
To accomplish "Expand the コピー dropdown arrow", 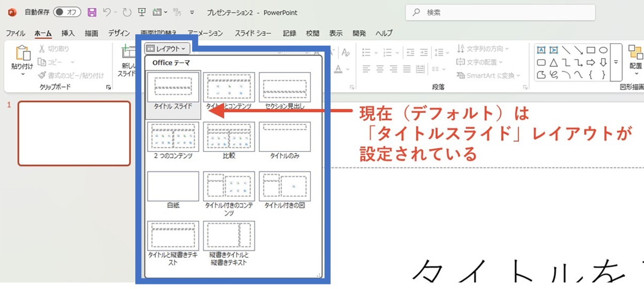I will click(72, 62).
